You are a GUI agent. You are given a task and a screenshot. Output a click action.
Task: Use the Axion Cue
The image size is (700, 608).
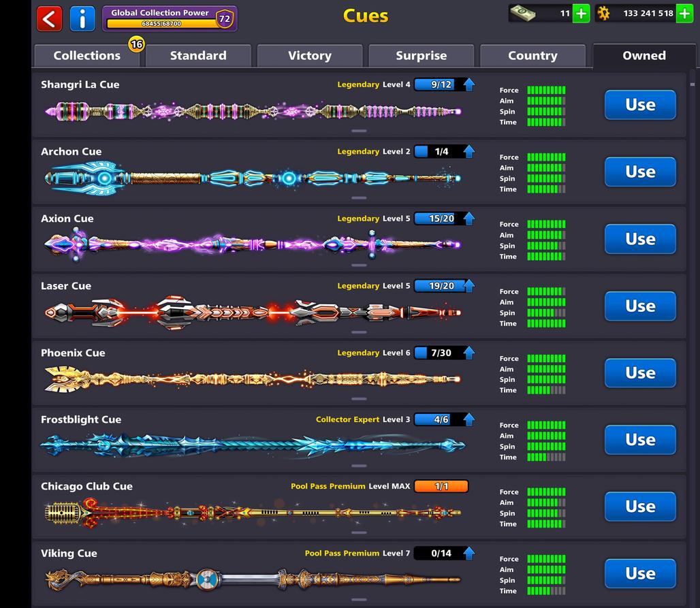pos(640,239)
